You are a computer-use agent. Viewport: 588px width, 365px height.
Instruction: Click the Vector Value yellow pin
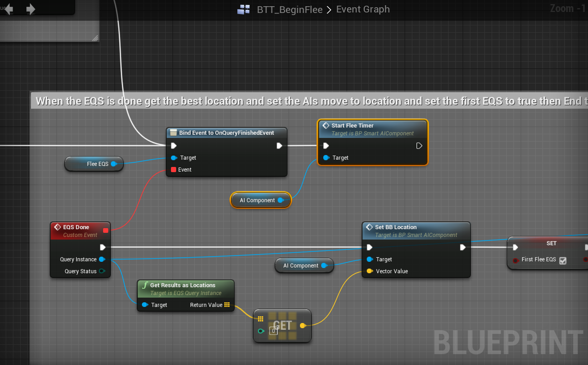[x=369, y=271]
